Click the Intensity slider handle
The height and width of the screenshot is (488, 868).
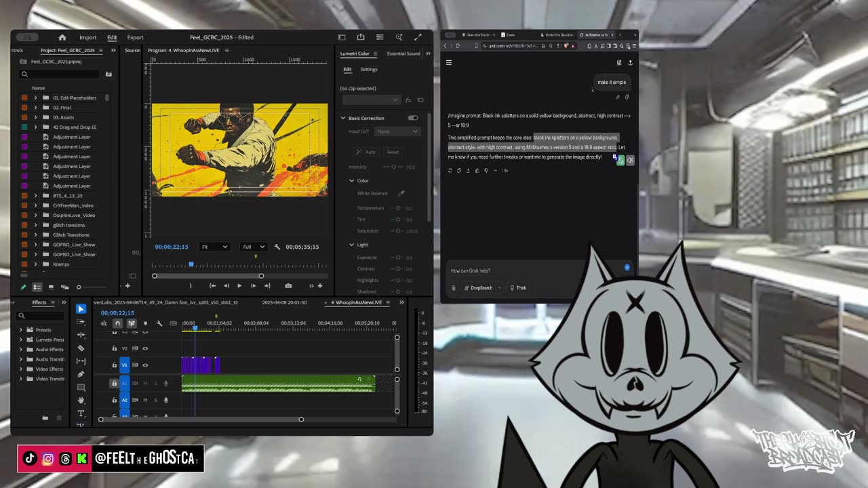(394, 167)
